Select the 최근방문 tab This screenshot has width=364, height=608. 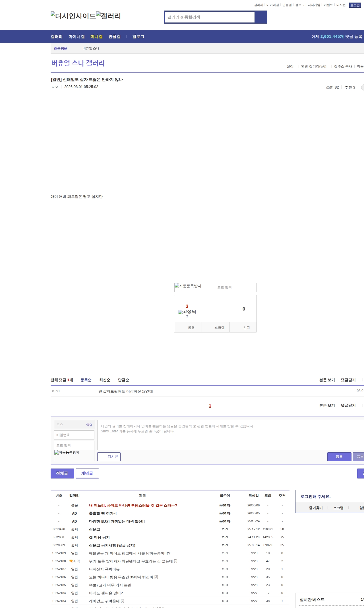pyautogui.click(x=61, y=48)
